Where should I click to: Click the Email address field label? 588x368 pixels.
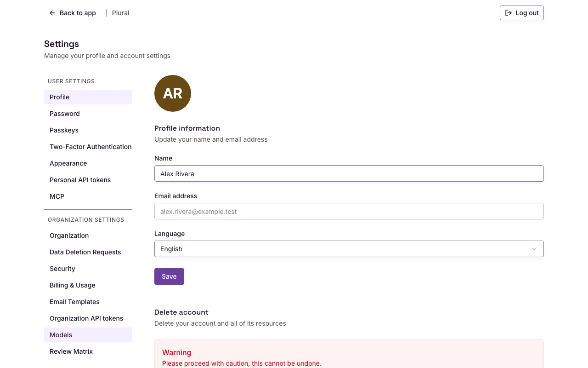click(x=175, y=196)
